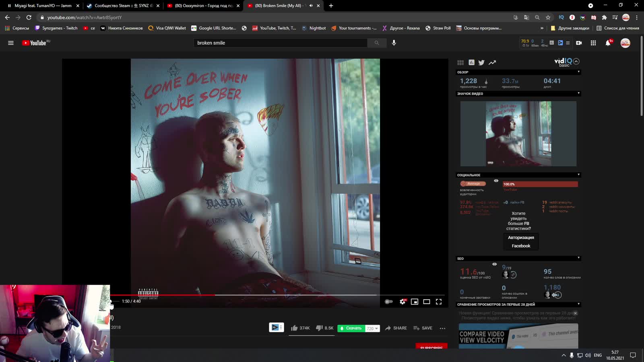Click the search magnifier button

[x=377, y=43]
